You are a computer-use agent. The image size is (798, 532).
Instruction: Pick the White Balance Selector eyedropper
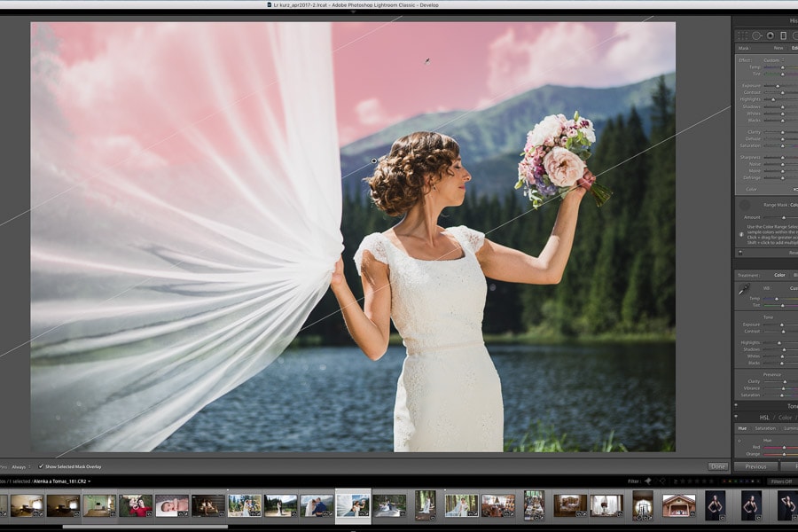click(x=744, y=290)
